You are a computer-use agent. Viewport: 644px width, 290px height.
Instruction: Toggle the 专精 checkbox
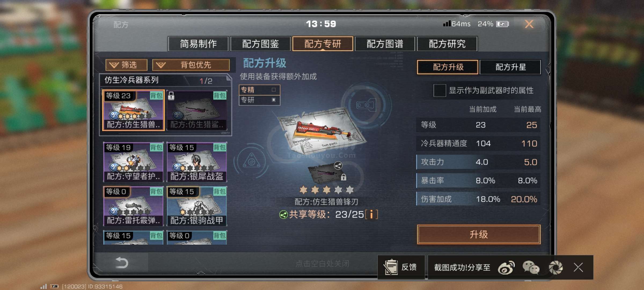274,90
